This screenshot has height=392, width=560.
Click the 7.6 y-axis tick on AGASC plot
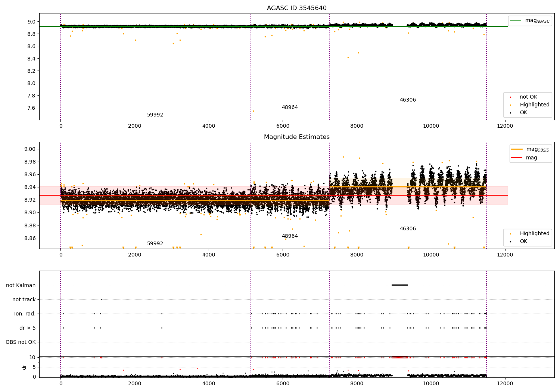[x=31, y=108]
